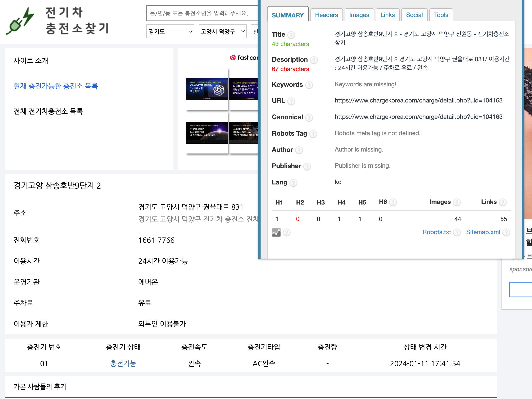The image size is (532, 399).
Task: Click the '에버온' operator value
Action: (148, 282)
